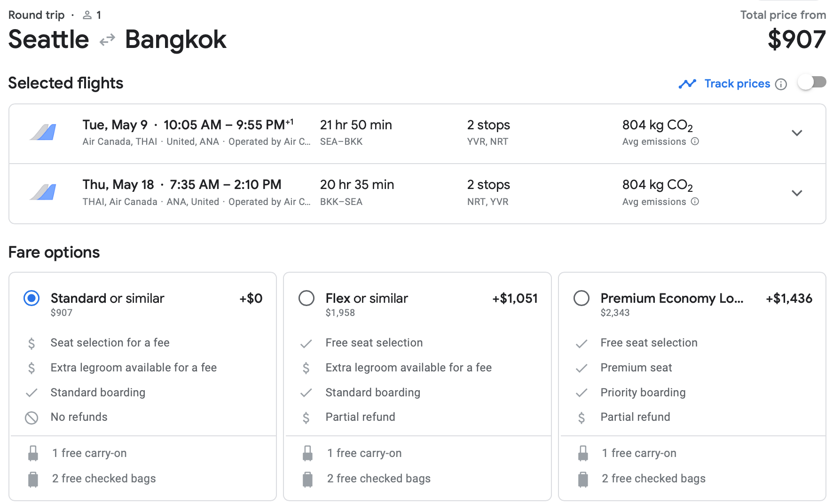Viewport: 833px width, 504px height.
Task: Click the passenger count icon
Action: click(87, 16)
